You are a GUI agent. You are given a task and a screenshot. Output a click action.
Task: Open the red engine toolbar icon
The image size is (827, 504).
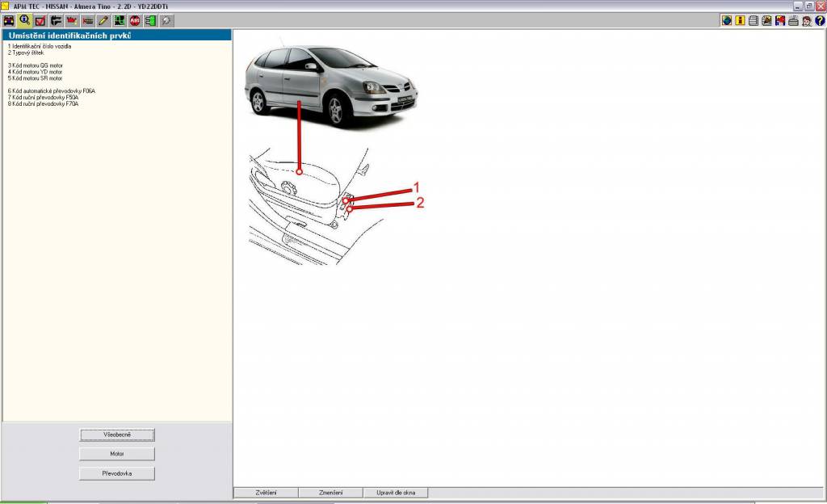[72, 21]
